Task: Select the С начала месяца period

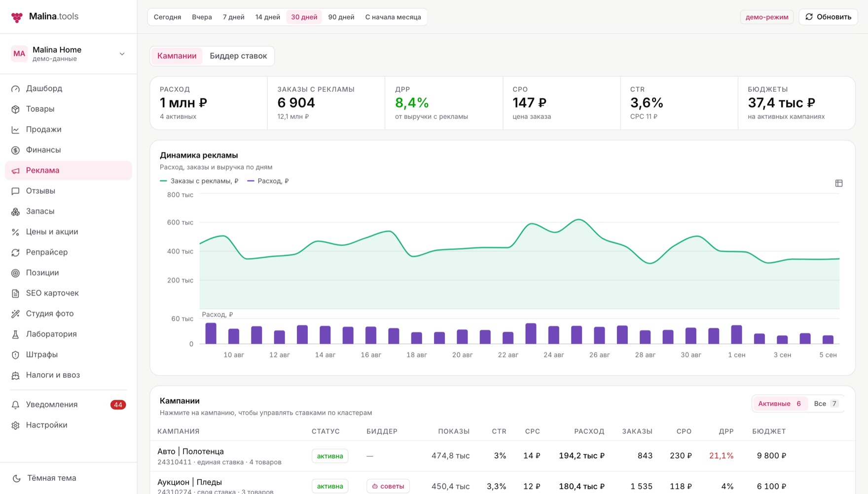Action: point(393,17)
